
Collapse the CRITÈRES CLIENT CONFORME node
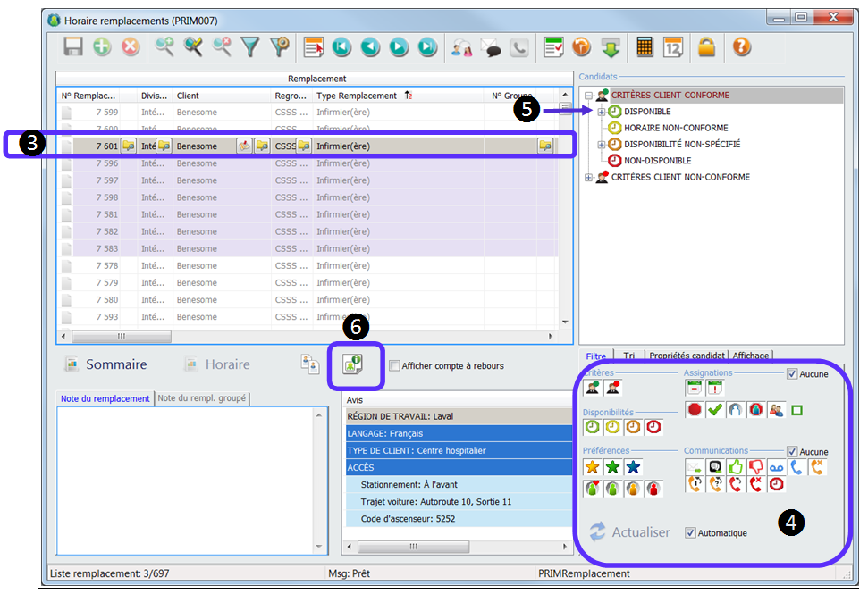(588, 96)
